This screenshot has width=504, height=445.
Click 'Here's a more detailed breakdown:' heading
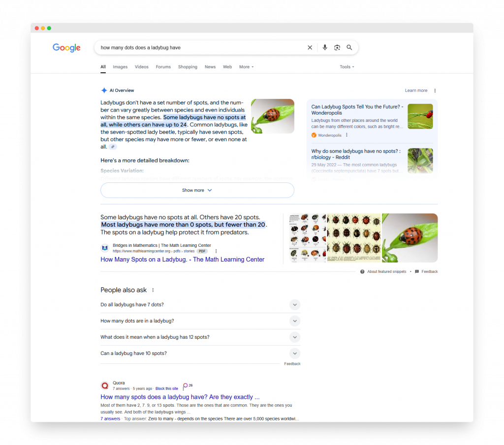(145, 160)
